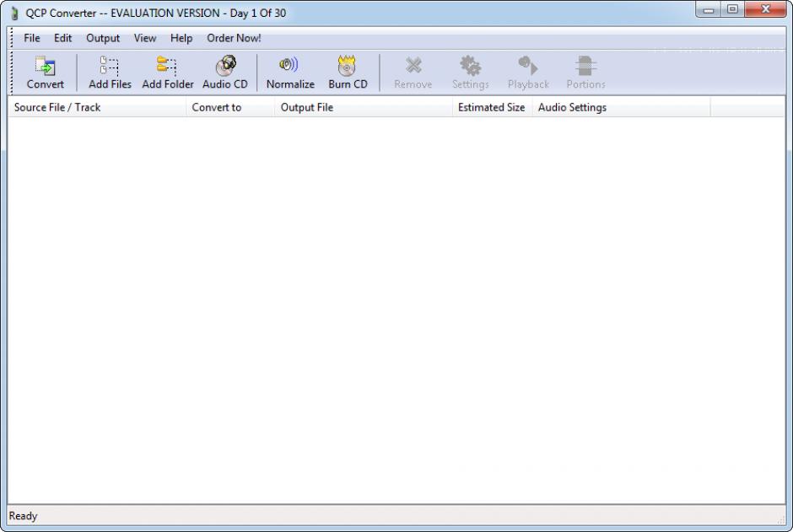Viewport: 793px width, 532px height.
Task: Click the Audio Settings column header
Action: [x=621, y=107]
